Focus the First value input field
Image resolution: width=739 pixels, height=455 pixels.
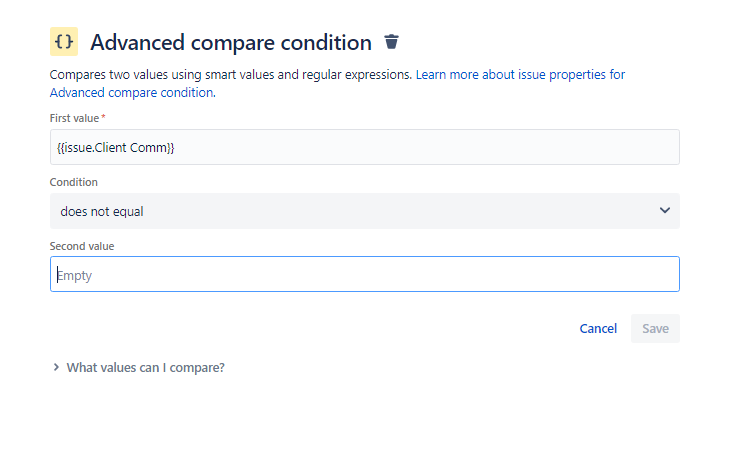pos(365,147)
